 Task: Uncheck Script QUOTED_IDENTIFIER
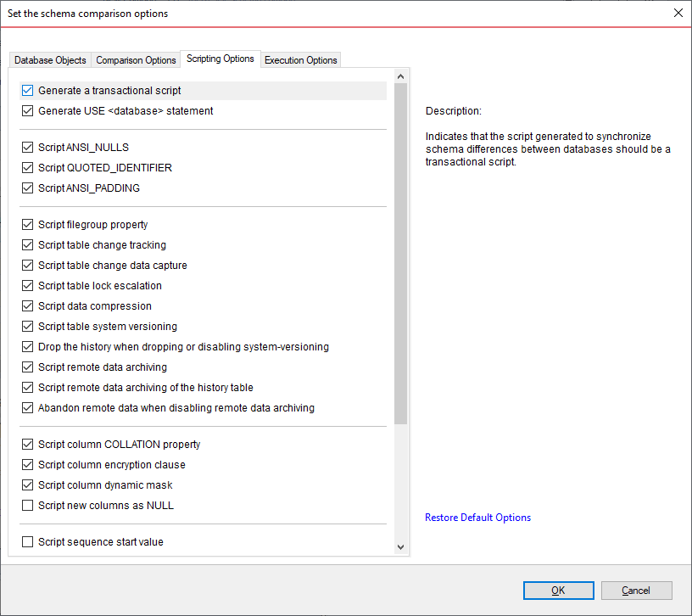coord(28,168)
